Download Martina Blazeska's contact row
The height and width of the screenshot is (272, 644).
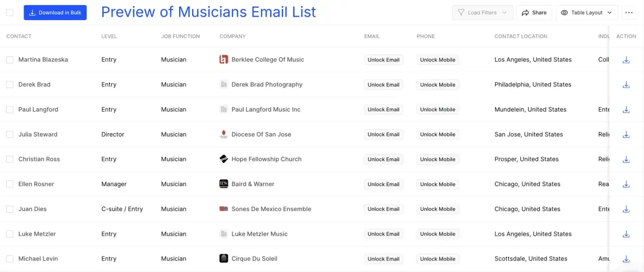[626, 60]
